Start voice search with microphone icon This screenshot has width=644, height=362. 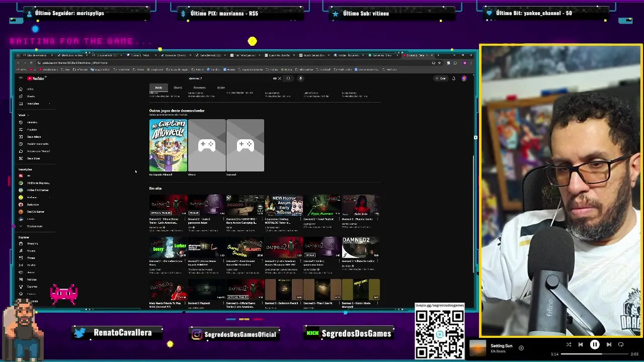[300, 78]
